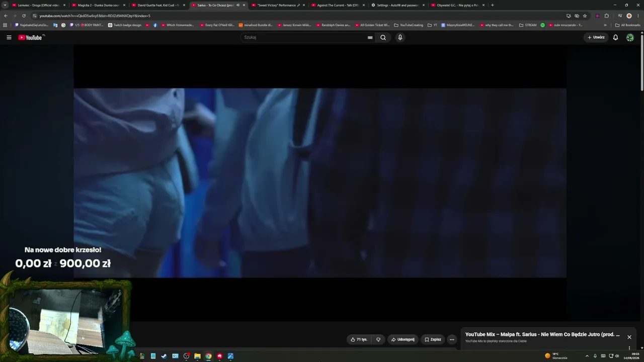This screenshot has width=644, height=362.
Task: Open the All Bookmarks folder
Action: click(x=627, y=25)
